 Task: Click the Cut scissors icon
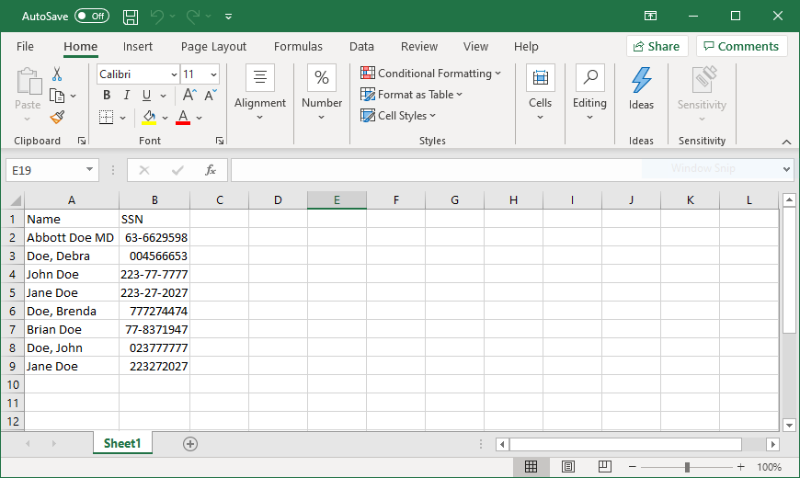click(57, 74)
